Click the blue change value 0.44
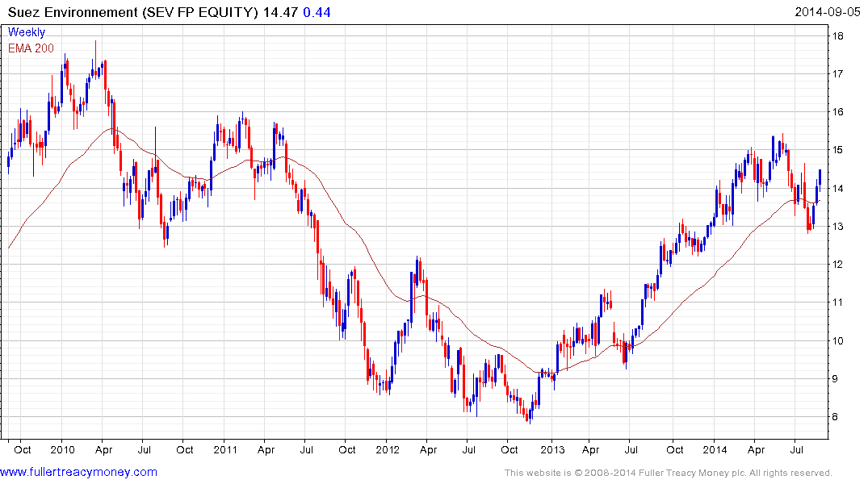Viewport: 868px width, 484px height. 317,12
